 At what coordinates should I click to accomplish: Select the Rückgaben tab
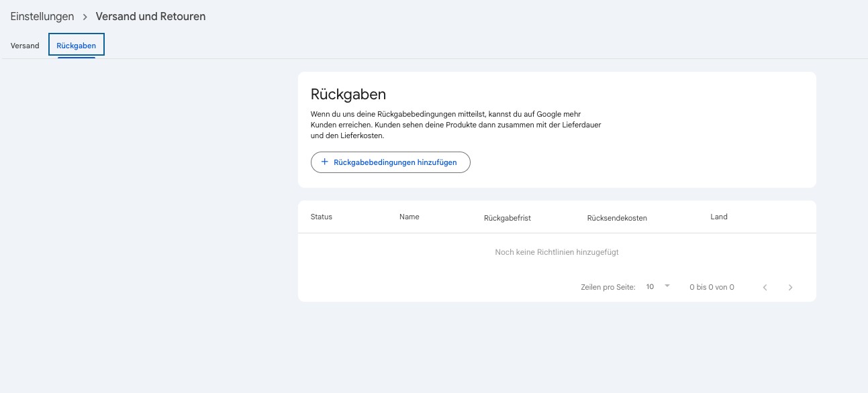click(x=77, y=46)
